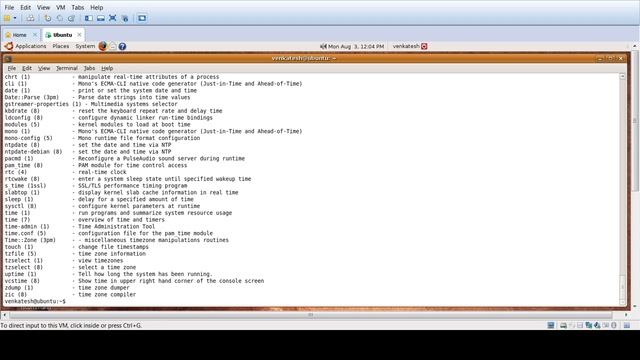The height and width of the screenshot is (360, 640).
Task: Open the System menu in Ubuntu panel
Action: tap(85, 46)
